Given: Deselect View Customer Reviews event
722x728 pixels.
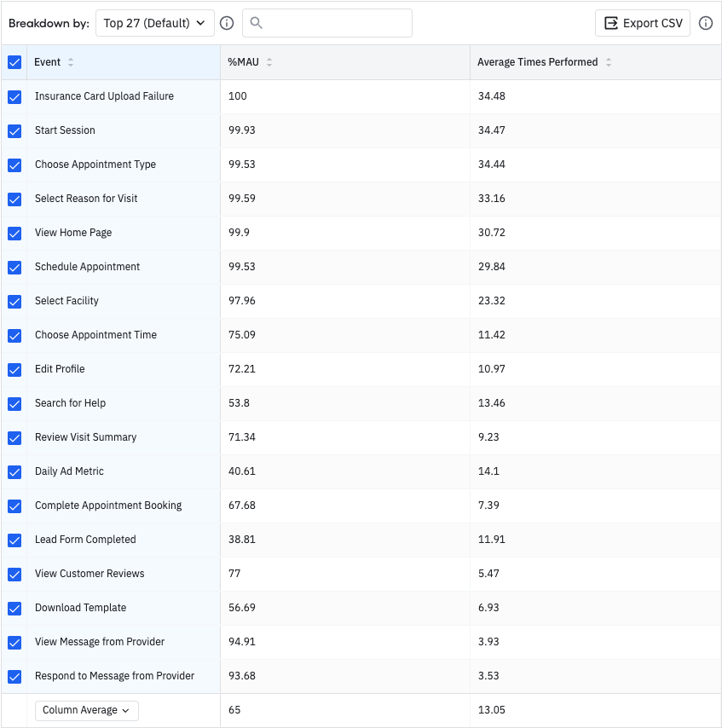Looking at the screenshot, I should tap(14, 575).
